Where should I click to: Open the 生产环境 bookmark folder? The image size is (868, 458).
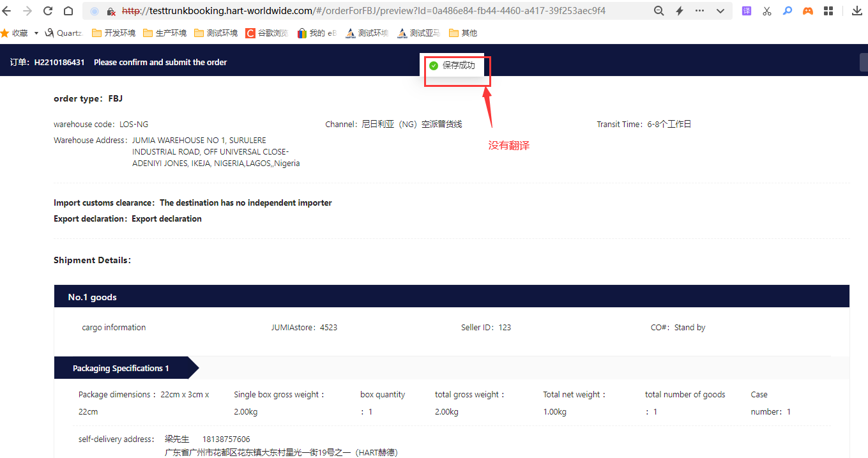(165, 33)
